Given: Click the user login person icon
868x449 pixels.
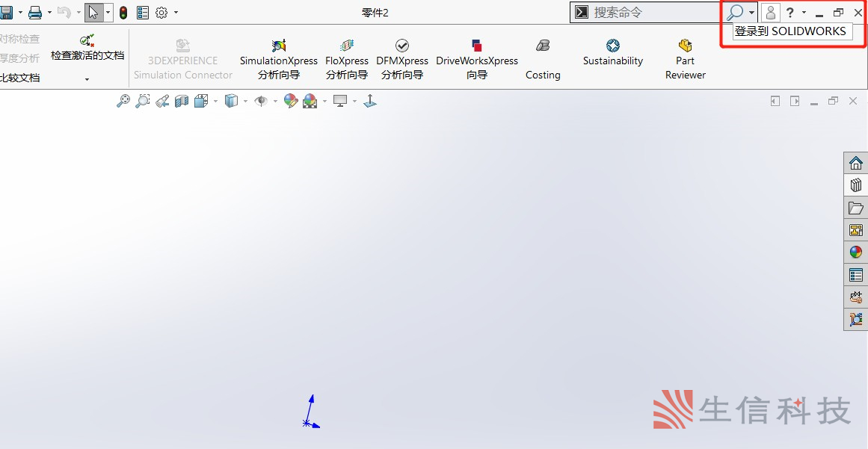Looking at the screenshot, I should tap(771, 12).
